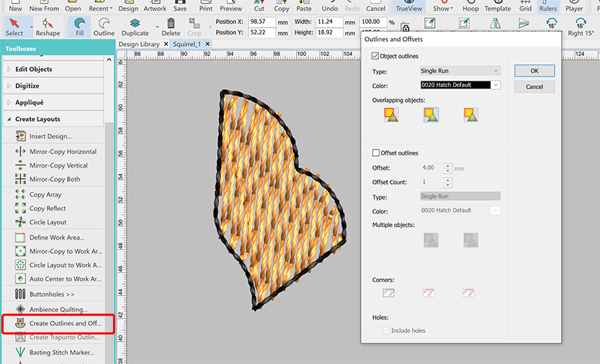Open the outline Type dropdown (Single Run)

pos(460,70)
